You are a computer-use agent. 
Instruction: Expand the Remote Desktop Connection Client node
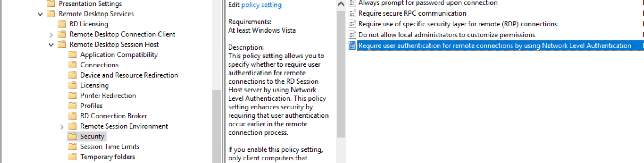point(51,34)
